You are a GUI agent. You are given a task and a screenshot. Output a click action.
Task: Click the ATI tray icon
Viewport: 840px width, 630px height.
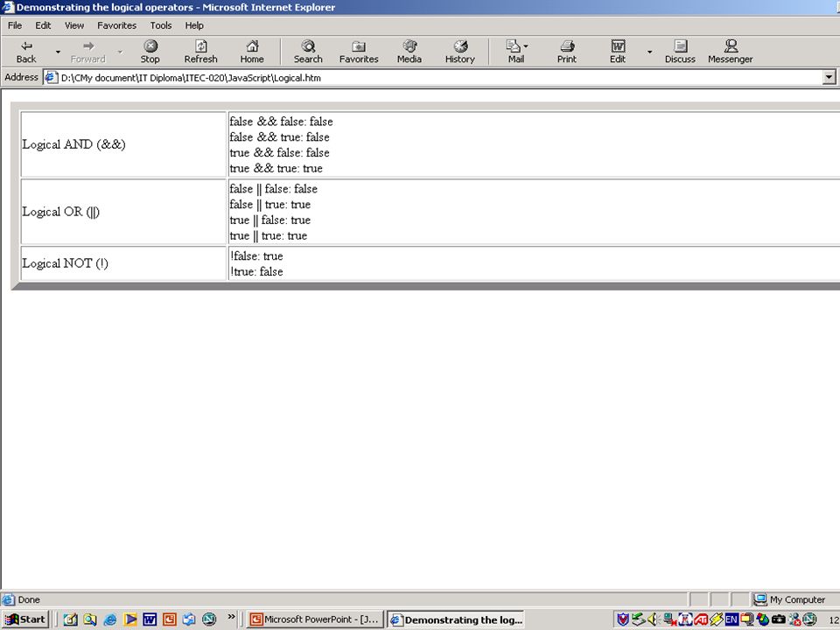701,619
